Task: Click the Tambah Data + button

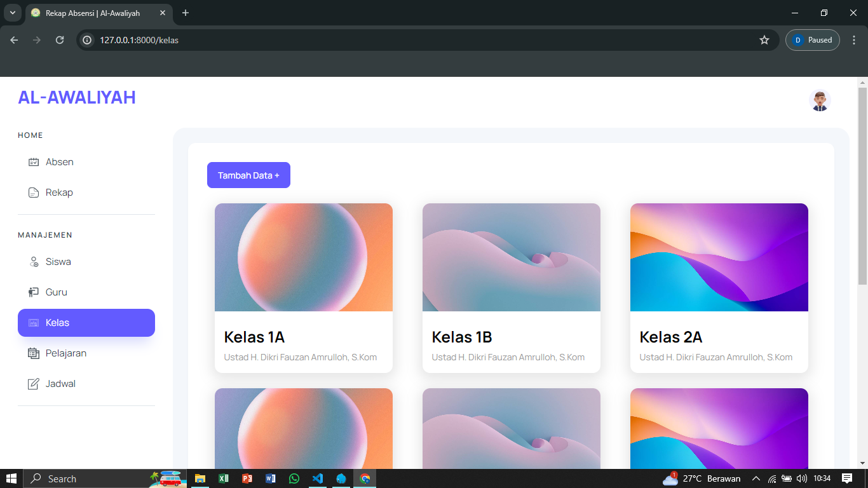Action: (x=248, y=175)
